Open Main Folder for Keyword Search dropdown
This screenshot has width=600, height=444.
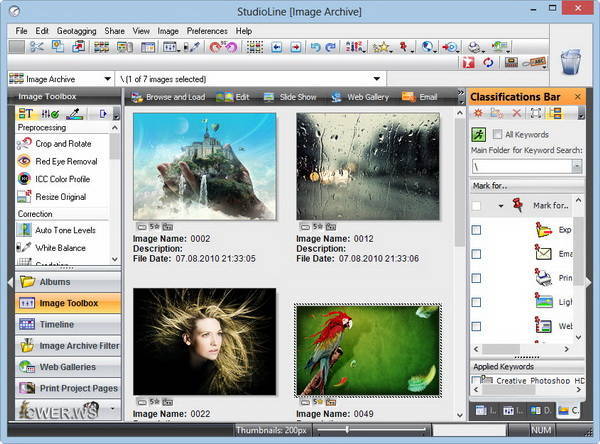[577, 166]
